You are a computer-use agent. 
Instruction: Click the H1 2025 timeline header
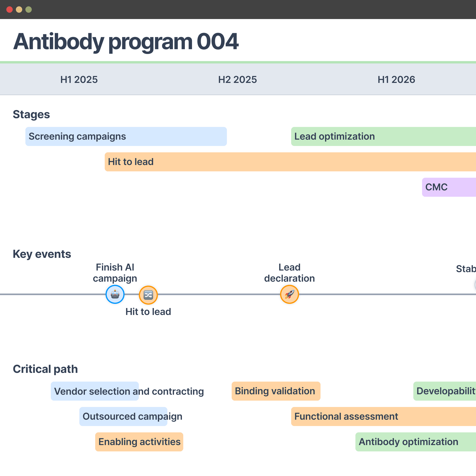79,79
